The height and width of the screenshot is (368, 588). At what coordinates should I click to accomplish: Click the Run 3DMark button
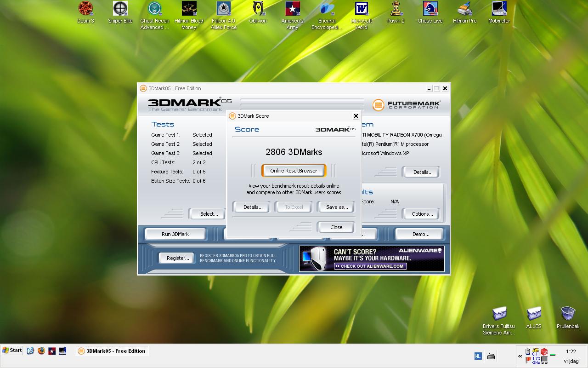tap(175, 234)
